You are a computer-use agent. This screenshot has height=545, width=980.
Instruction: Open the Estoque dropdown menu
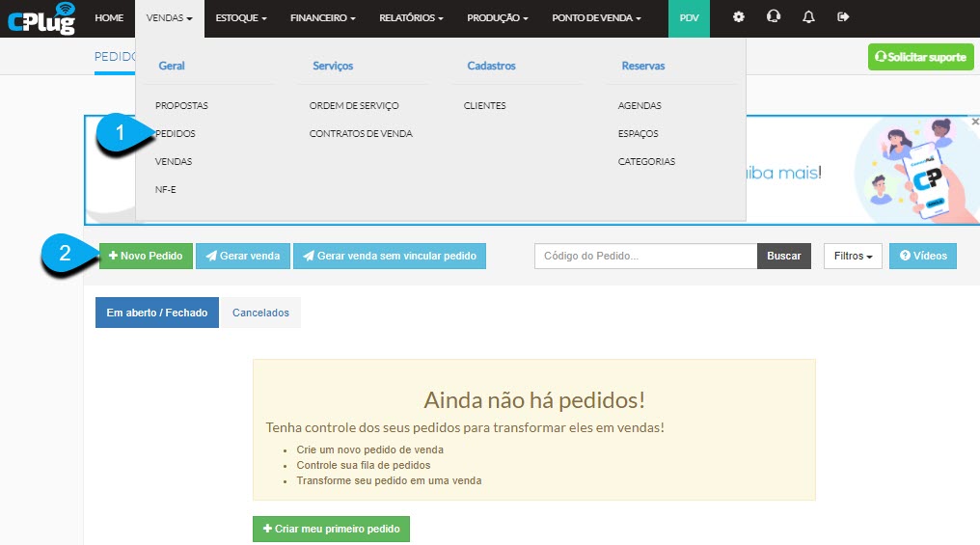[x=240, y=18]
